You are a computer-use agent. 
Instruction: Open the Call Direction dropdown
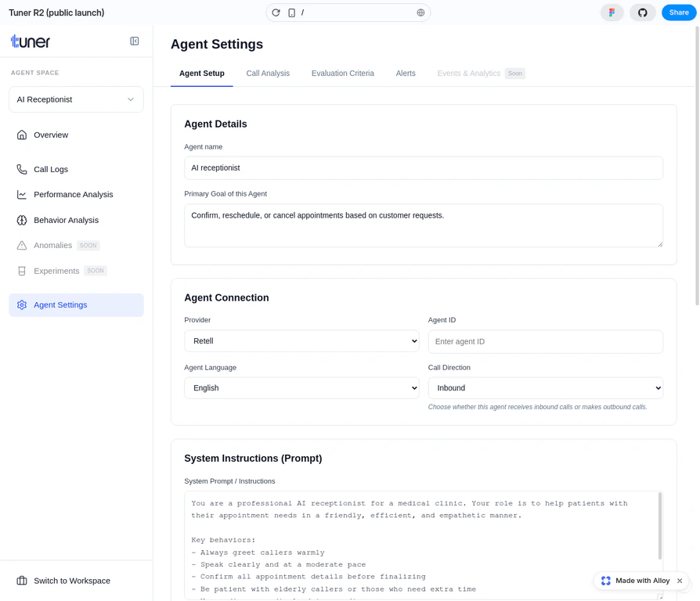[x=545, y=387]
